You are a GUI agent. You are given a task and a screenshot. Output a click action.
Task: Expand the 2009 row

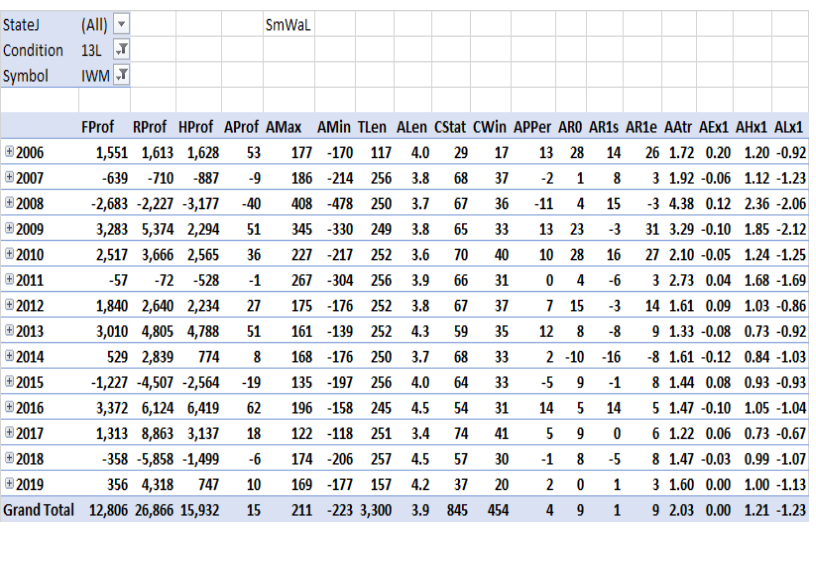click(x=9, y=228)
